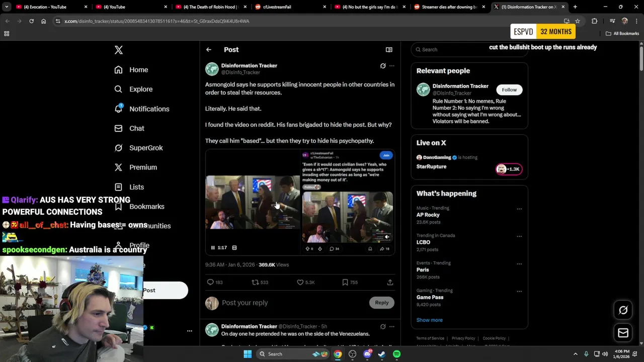Click Show more under What's happening
This screenshot has width=644, height=362.
point(430,320)
